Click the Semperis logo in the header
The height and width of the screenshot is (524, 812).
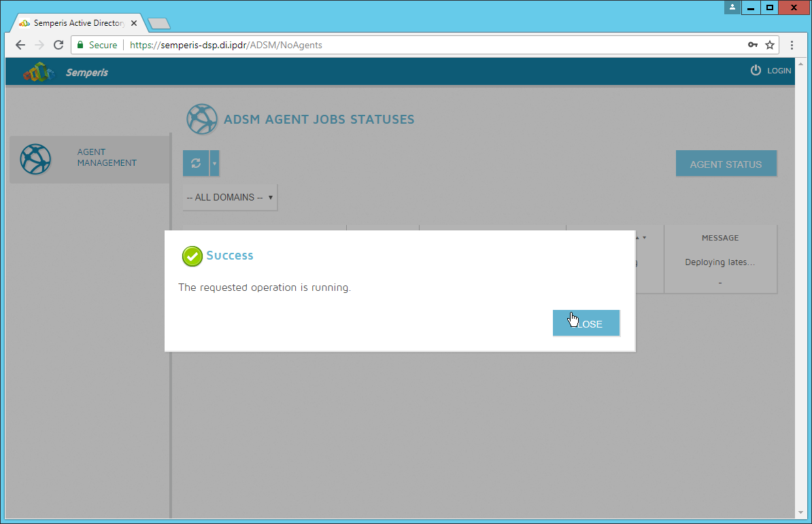point(38,72)
